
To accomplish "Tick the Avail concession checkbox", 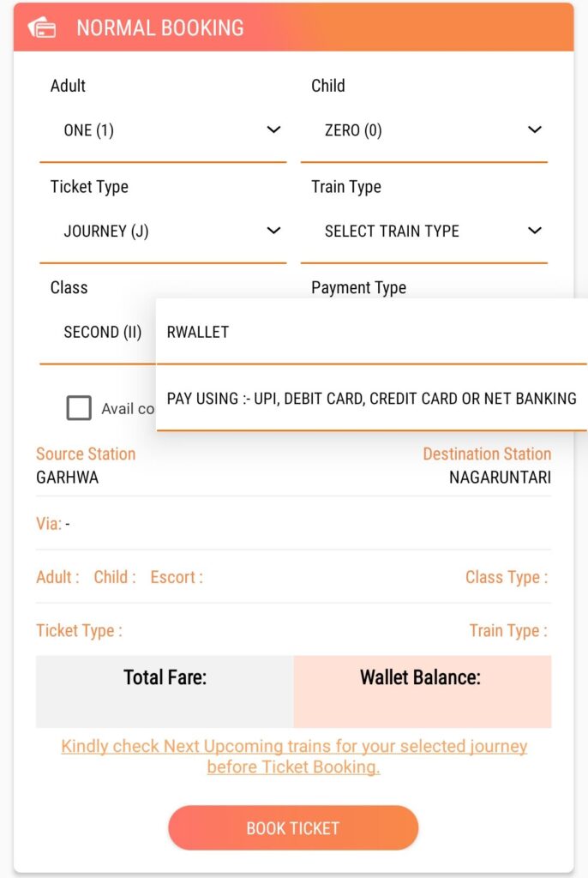I will (79, 408).
